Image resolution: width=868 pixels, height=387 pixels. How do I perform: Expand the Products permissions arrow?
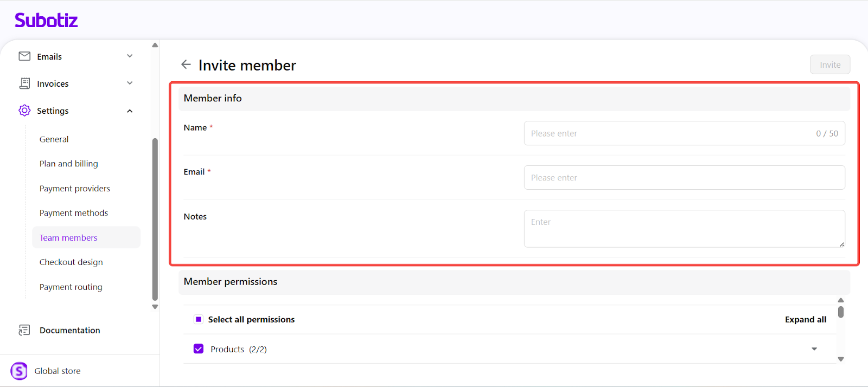tap(814, 349)
